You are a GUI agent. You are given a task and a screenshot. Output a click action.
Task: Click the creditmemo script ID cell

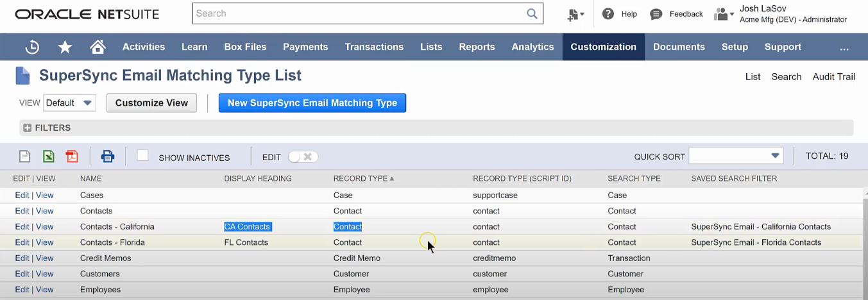point(495,258)
